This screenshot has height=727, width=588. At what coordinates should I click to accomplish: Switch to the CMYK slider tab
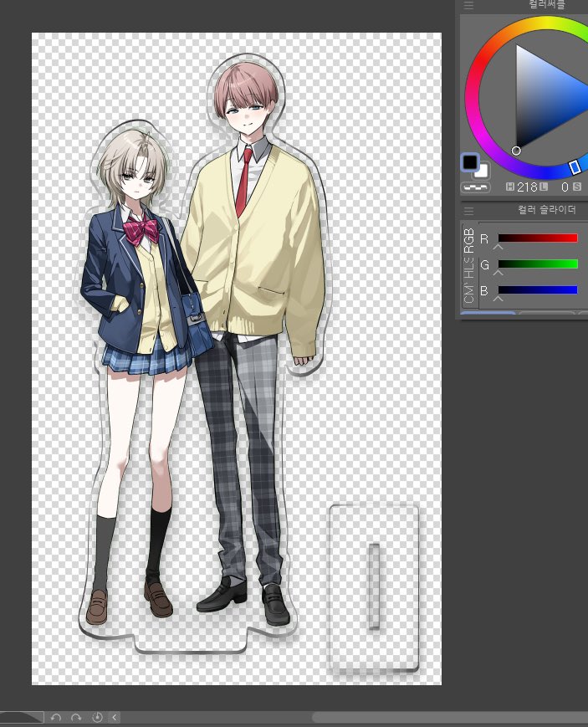point(469,294)
